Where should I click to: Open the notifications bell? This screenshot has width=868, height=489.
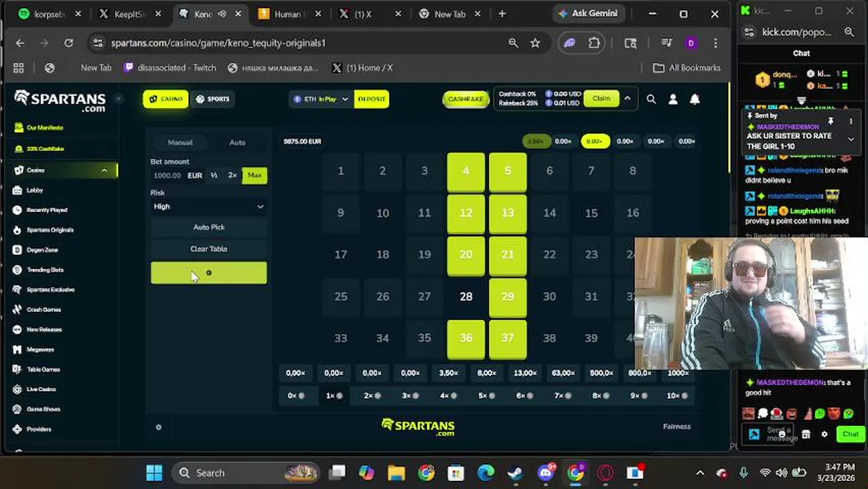click(x=695, y=99)
